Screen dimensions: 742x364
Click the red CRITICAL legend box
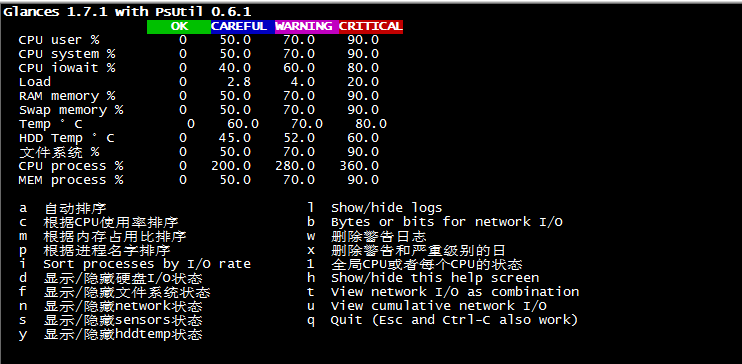point(371,27)
